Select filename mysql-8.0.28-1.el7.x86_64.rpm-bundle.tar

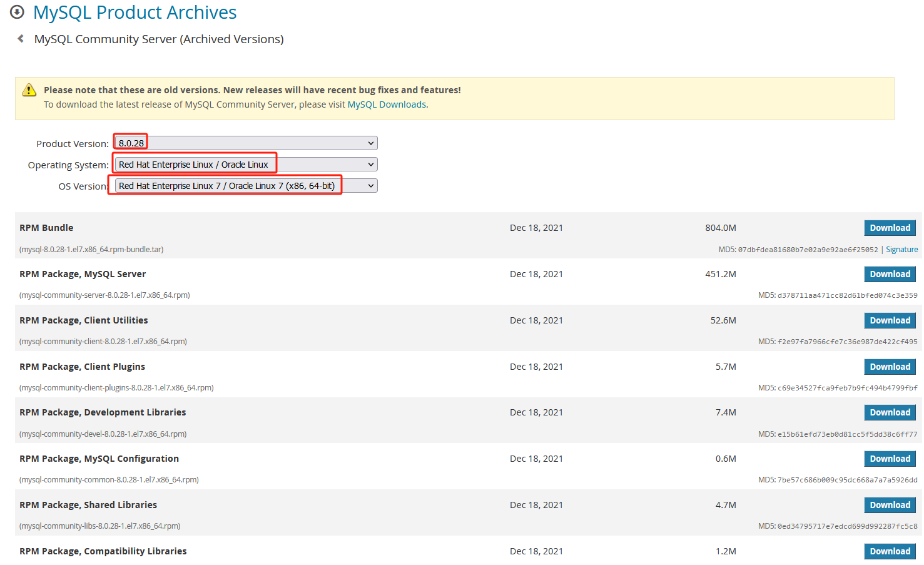click(x=91, y=250)
